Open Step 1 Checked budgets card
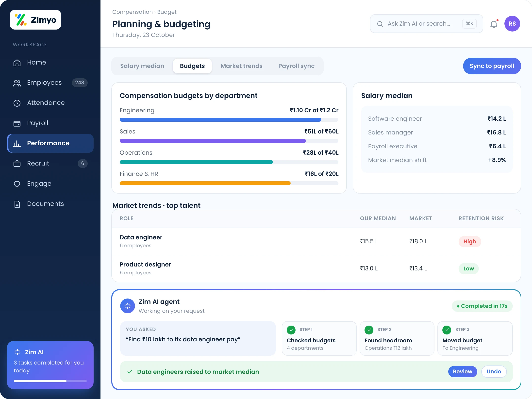Screen dimensions: 532x399 tap(319, 338)
